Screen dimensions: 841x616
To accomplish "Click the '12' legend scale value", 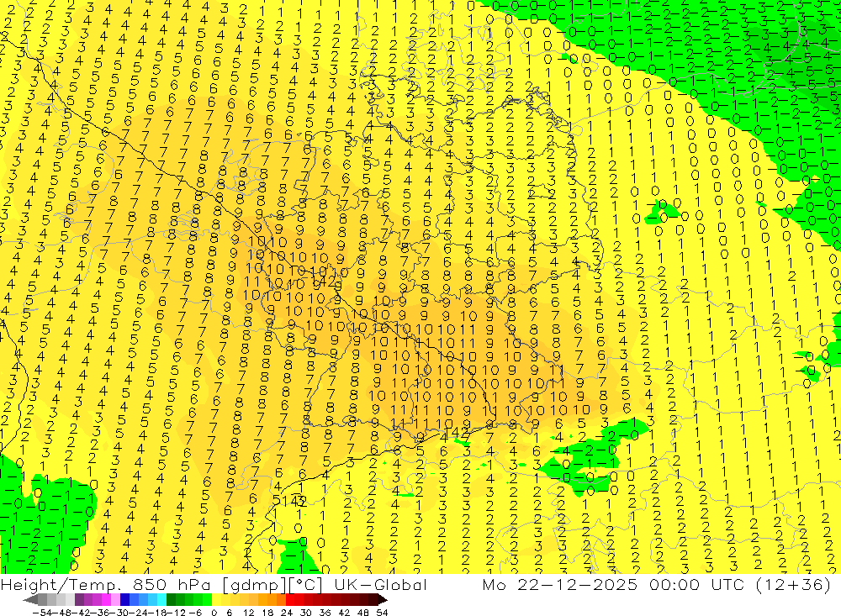I will point(249,613).
